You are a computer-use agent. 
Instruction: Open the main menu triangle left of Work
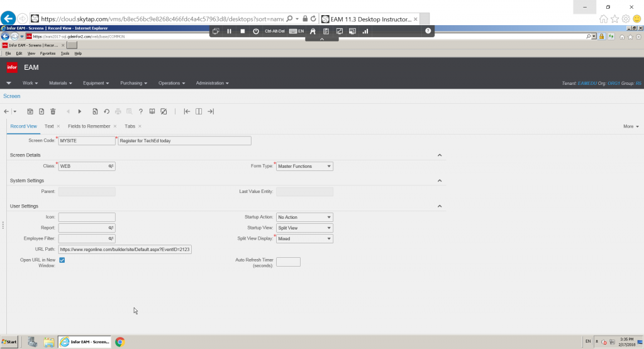click(9, 83)
